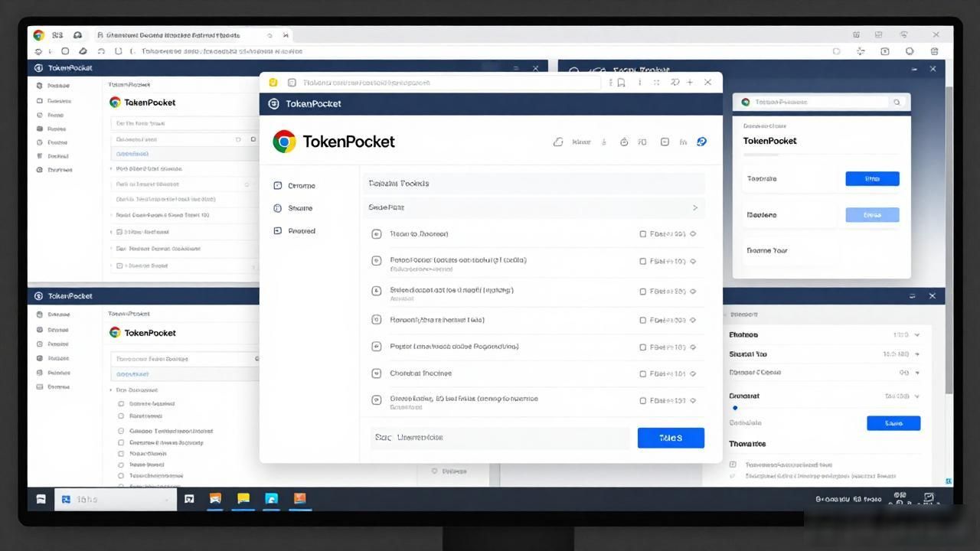Click the plus icon in the center dialog's top bar
The image size is (980, 551).
pos(690,83)
